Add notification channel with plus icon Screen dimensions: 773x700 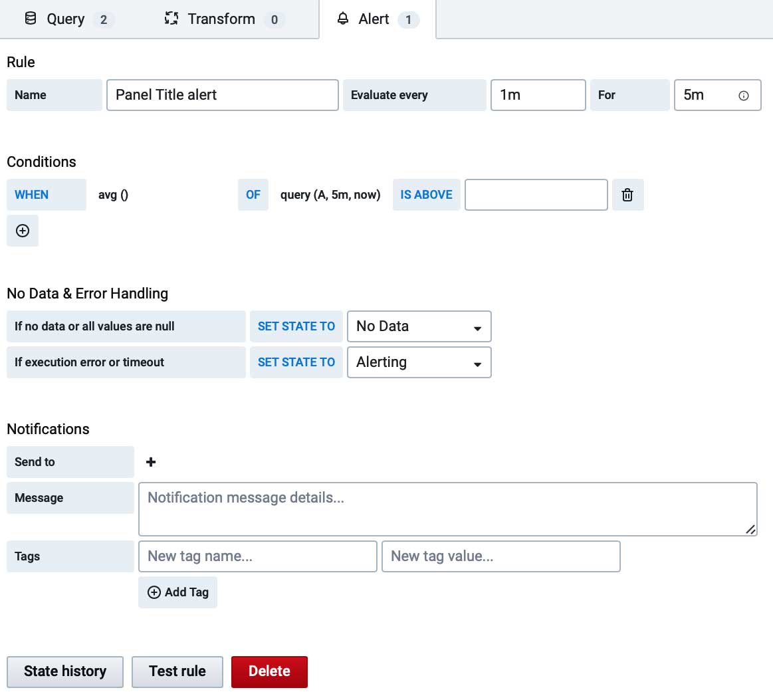(x=151, y=462)
